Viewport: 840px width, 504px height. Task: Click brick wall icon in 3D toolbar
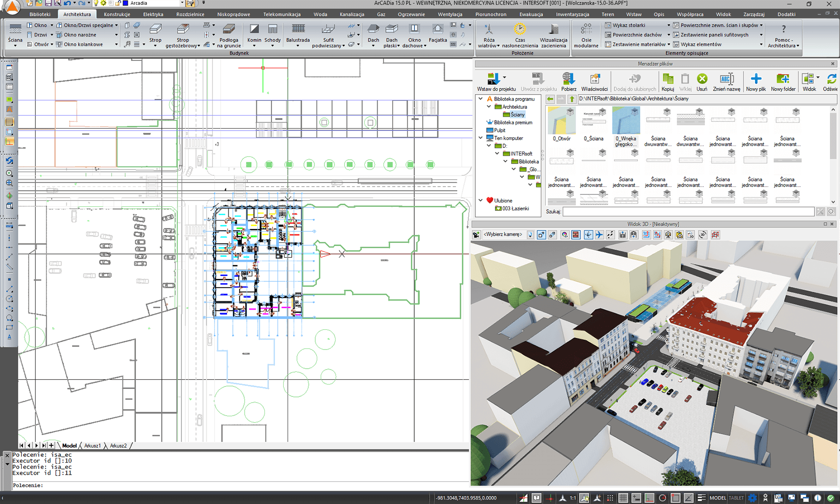(x=576, y=235)
